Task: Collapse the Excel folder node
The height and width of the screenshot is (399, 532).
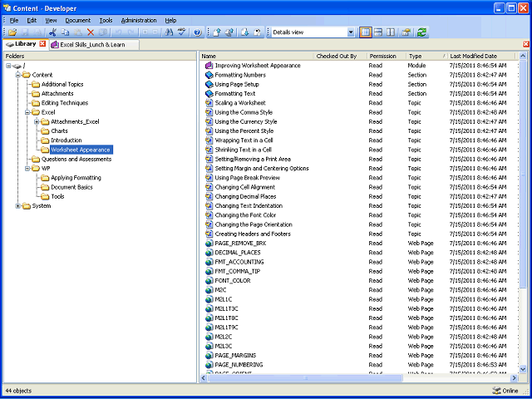Action: tap(27, 112)
